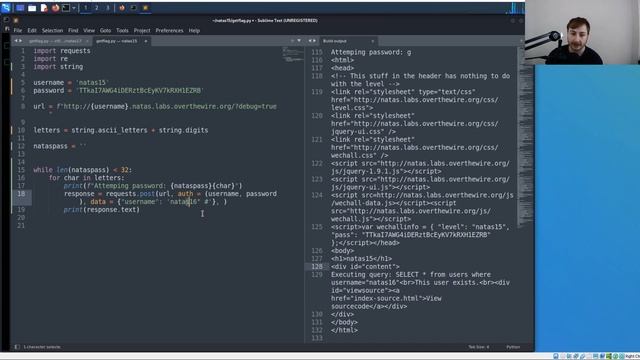
Task: Click the '<h1>natas15</h1>' output line
Action: [361, 259]
